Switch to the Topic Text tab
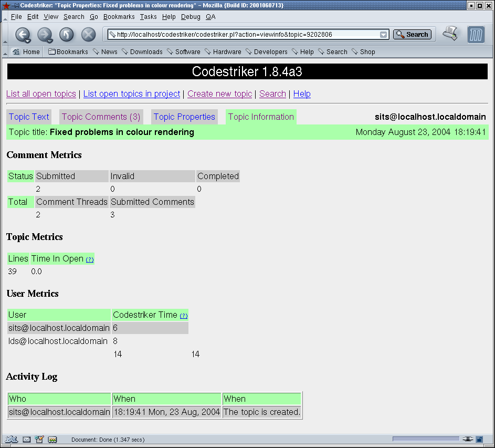The image size is (495, 448). pos(29,117)
